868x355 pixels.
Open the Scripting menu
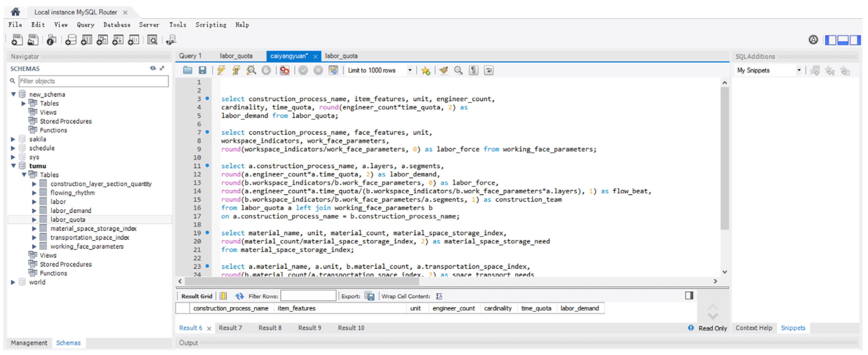pyautogui.click(x=211, y=25)
